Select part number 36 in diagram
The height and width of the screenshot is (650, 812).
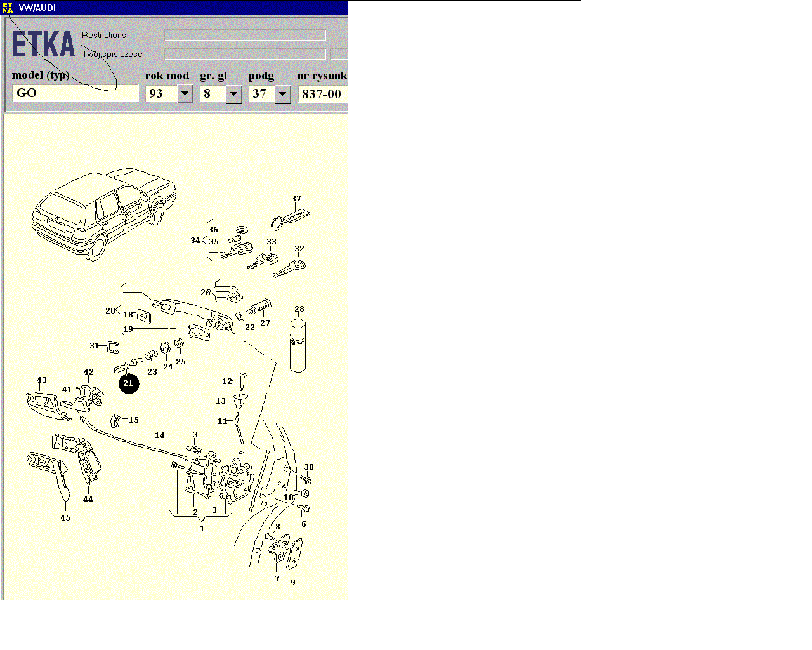(213, 230)
